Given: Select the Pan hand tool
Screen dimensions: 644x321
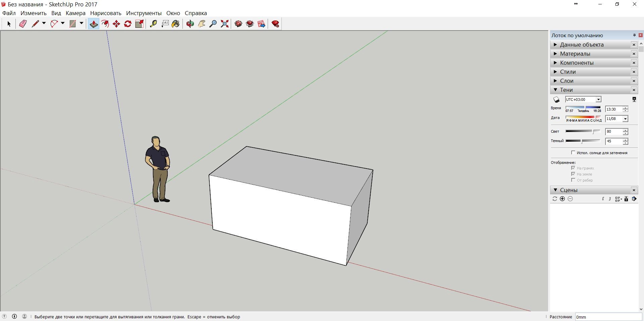Looking at the screenshot, I should (x=202, y=24).
